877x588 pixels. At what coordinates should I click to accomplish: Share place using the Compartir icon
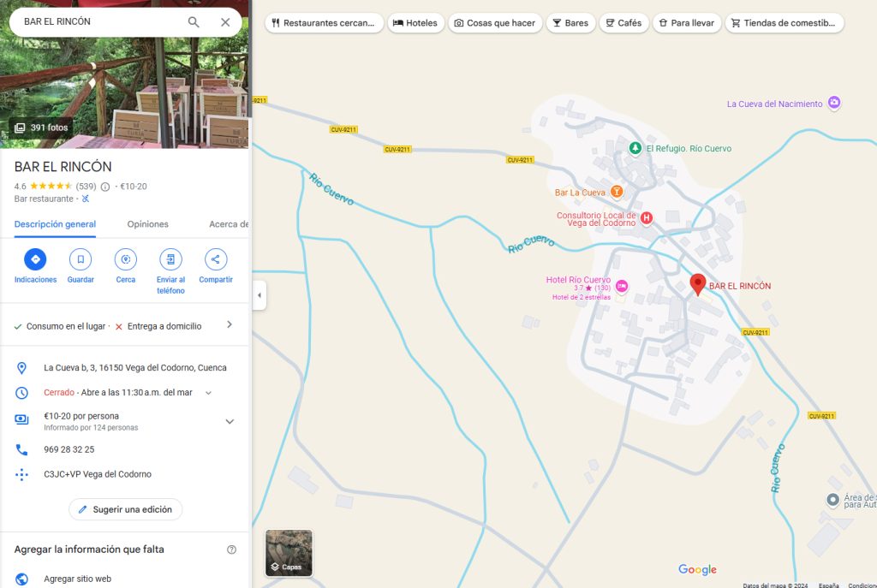pos(216,259)
